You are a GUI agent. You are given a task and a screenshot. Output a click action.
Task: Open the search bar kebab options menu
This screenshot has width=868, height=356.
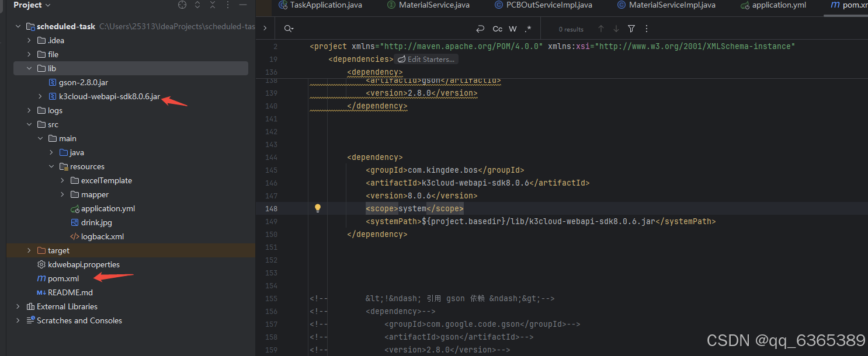pyautogui.click(x=647, y=28)
